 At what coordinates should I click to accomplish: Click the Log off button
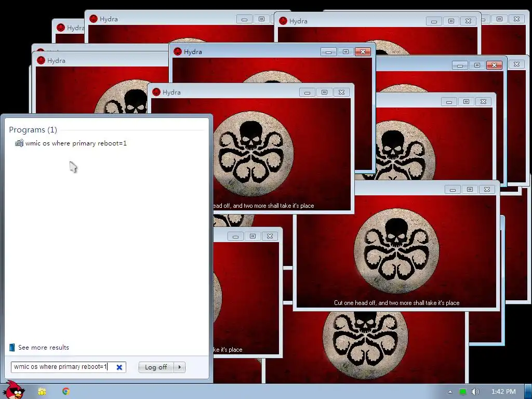click(x=156, y=367)
